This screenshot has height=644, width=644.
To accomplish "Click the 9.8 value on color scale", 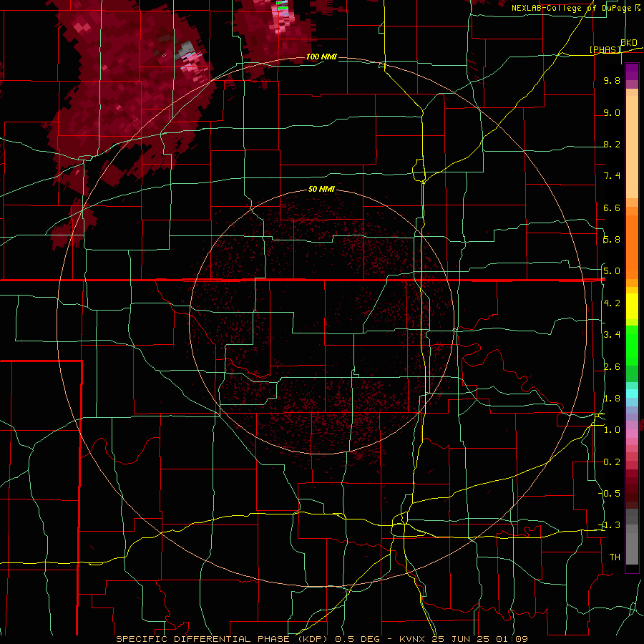I will 612,80.
